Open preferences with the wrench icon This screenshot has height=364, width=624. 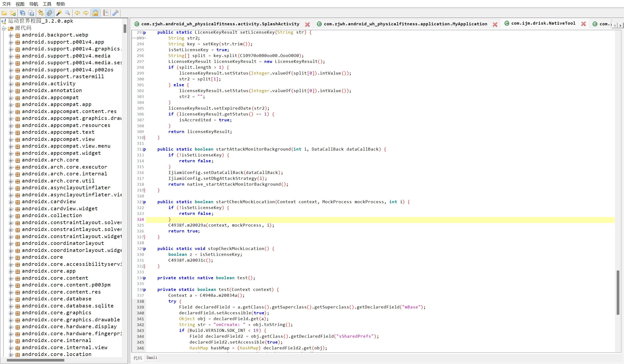tap(115, 13)
